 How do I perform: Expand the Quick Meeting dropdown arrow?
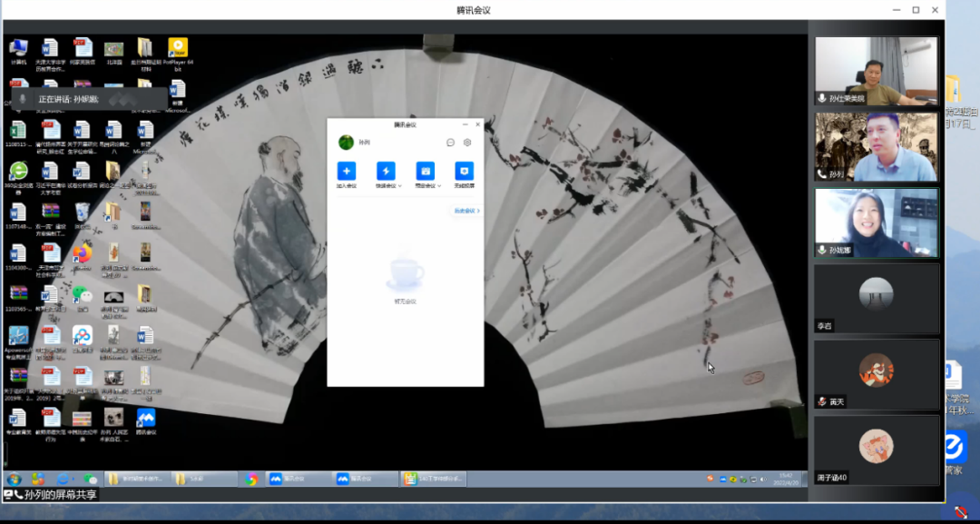point(400,186)
